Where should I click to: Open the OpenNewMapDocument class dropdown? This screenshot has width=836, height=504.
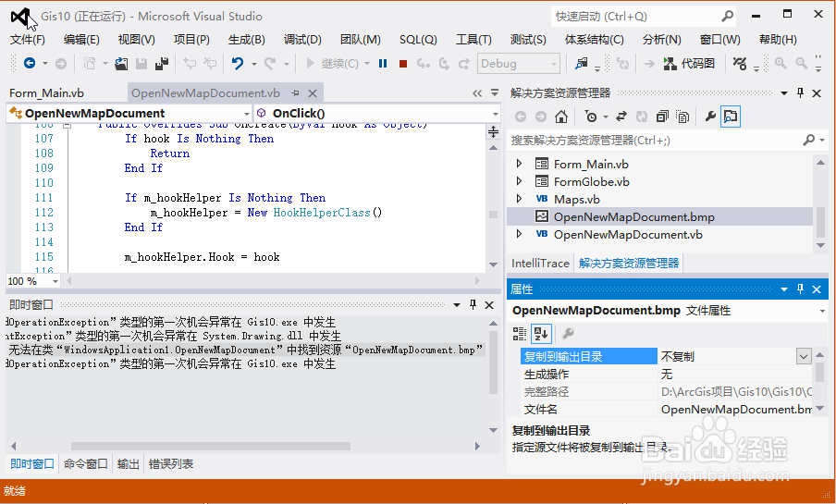pyautogui.click(x=246, y=114)
